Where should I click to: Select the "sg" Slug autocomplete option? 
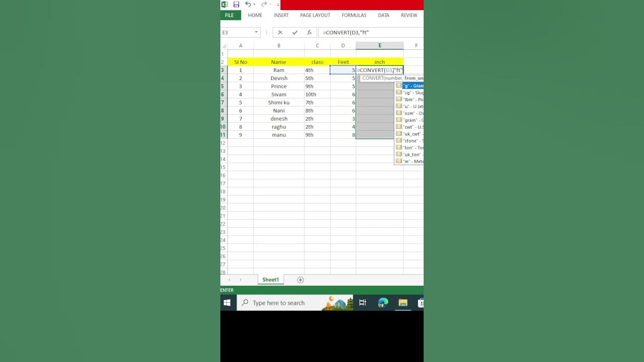[409, 93]
